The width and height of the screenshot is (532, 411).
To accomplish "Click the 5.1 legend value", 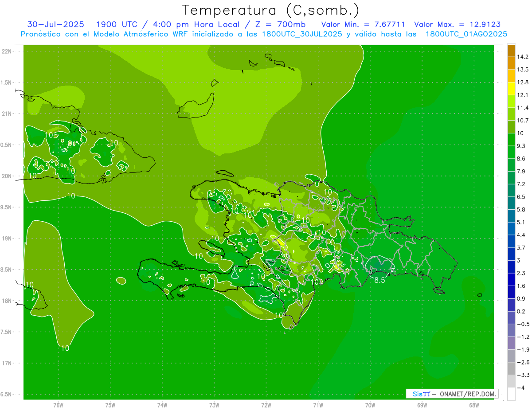I will click(521, 222).
